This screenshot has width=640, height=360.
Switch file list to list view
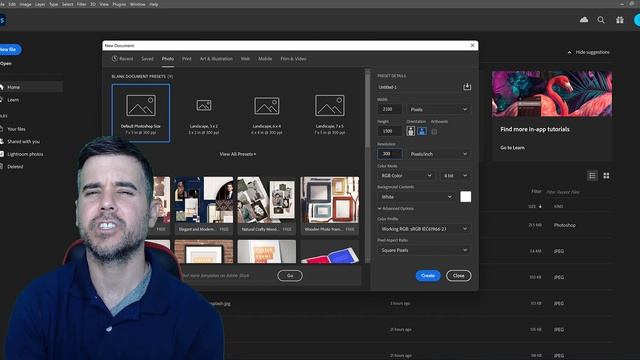point(592,176)
